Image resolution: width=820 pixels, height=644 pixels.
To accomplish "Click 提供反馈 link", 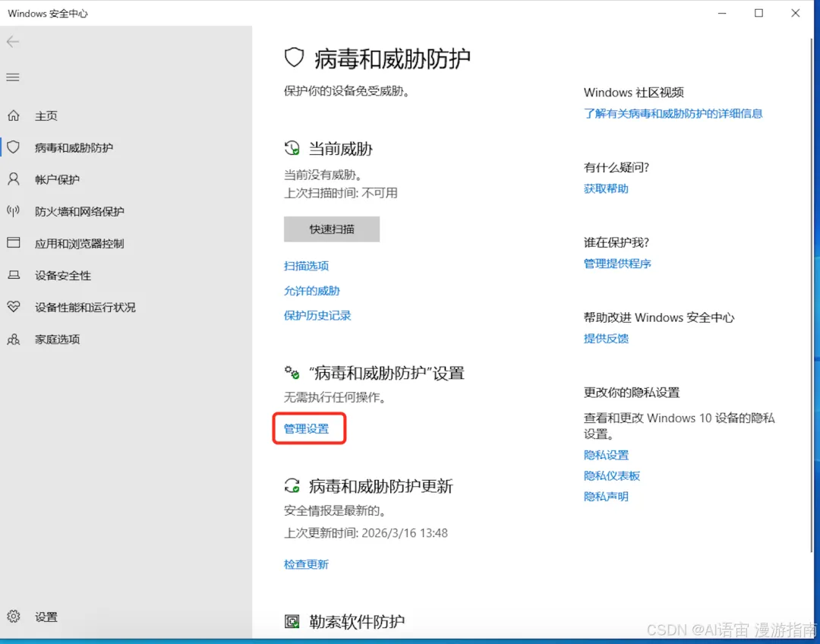I will click(606, 339).
